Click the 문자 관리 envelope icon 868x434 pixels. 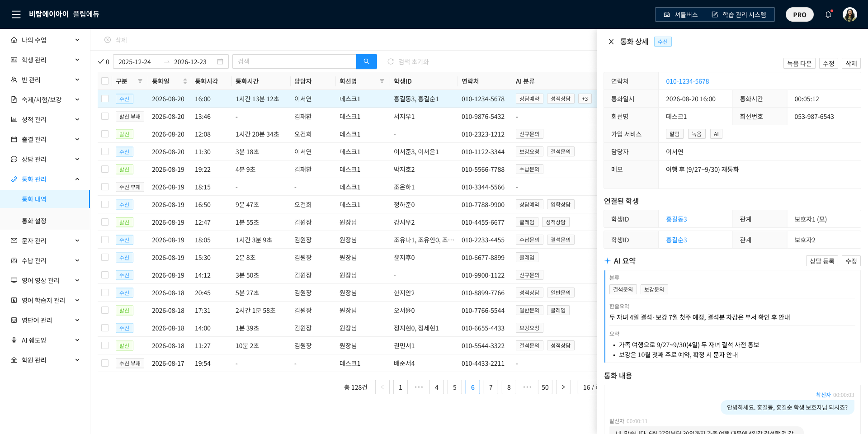point(14,241)
